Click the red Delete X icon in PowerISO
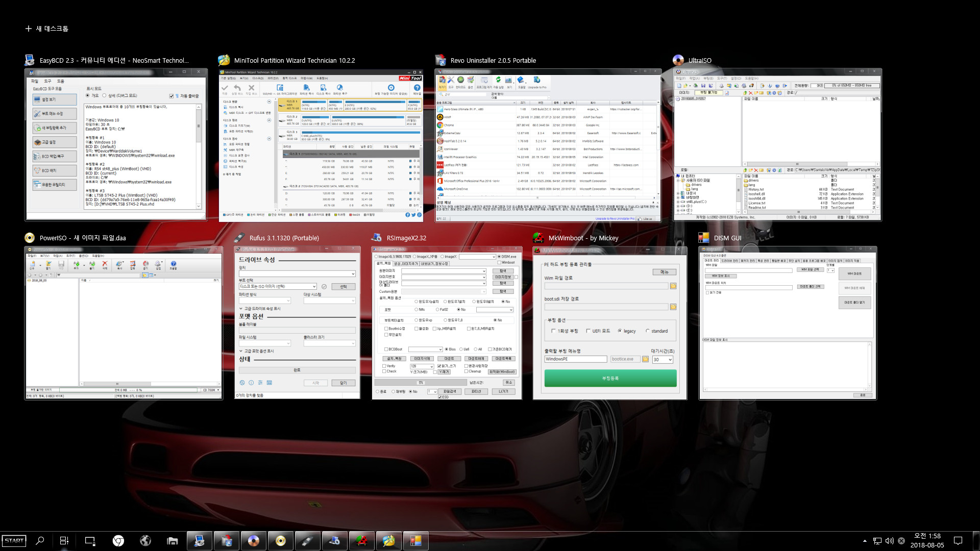Image resolution: width=980 pixels, height=551 pixels. point(105,264)
